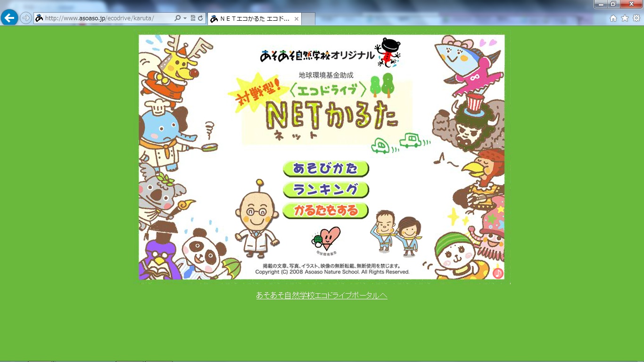Close the NETエコかるた tab
Viewport: 644px width, 362px height.
[x=296, y=19]
